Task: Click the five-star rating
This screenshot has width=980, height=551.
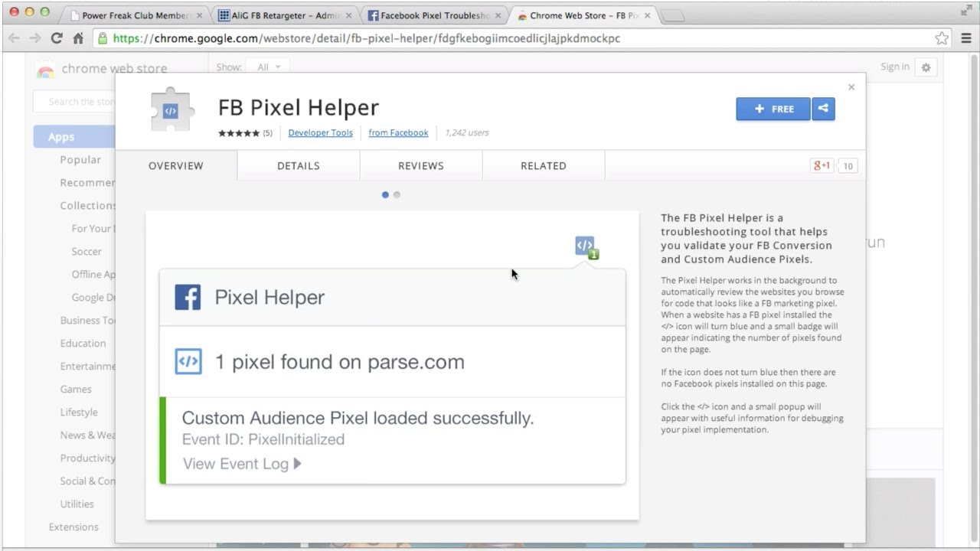Action: (238, 133)
